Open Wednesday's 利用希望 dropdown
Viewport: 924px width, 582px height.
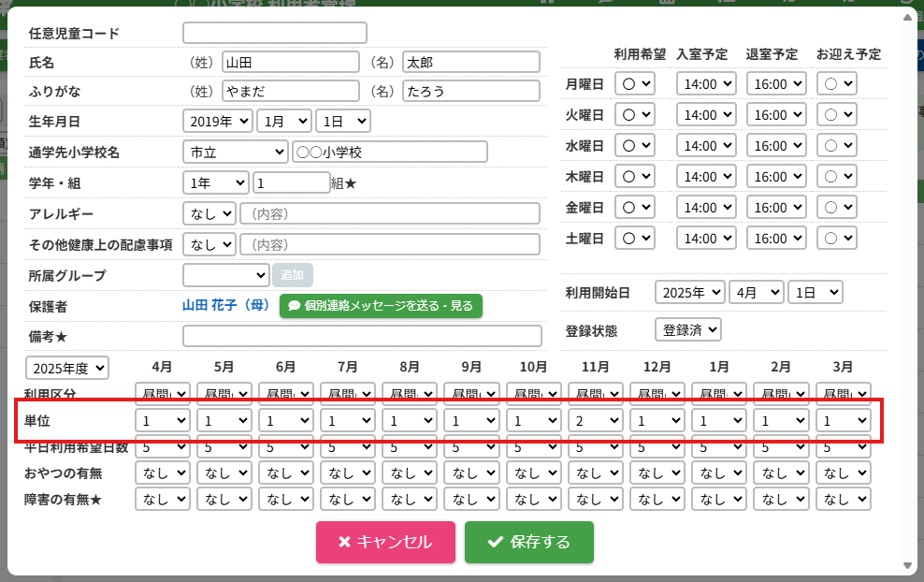[635, 146]
